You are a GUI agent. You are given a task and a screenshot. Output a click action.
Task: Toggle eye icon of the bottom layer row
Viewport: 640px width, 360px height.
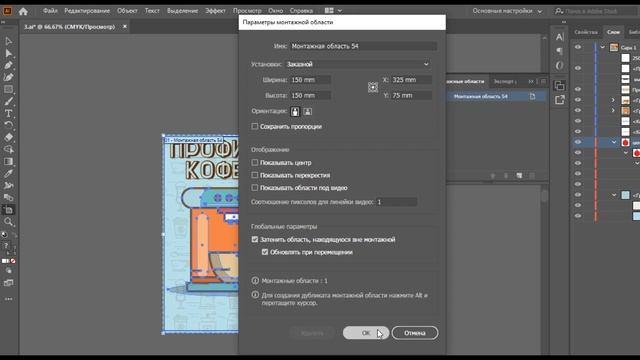click(578, 216)
